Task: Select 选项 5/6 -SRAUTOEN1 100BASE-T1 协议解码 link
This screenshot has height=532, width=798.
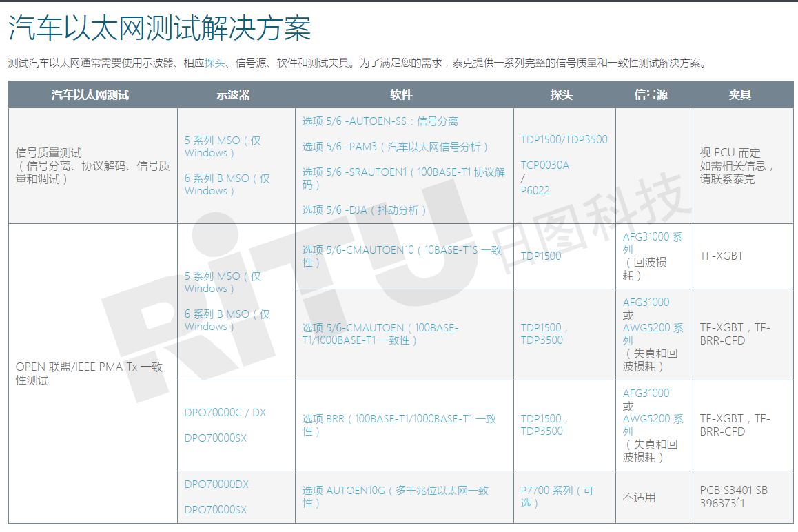Action: [x=402, y=172]
